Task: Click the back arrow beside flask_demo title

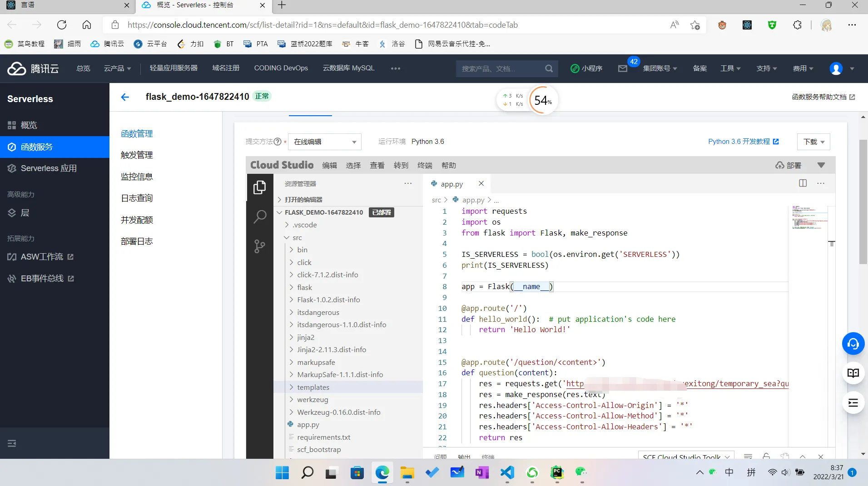Action: [125, 97]
